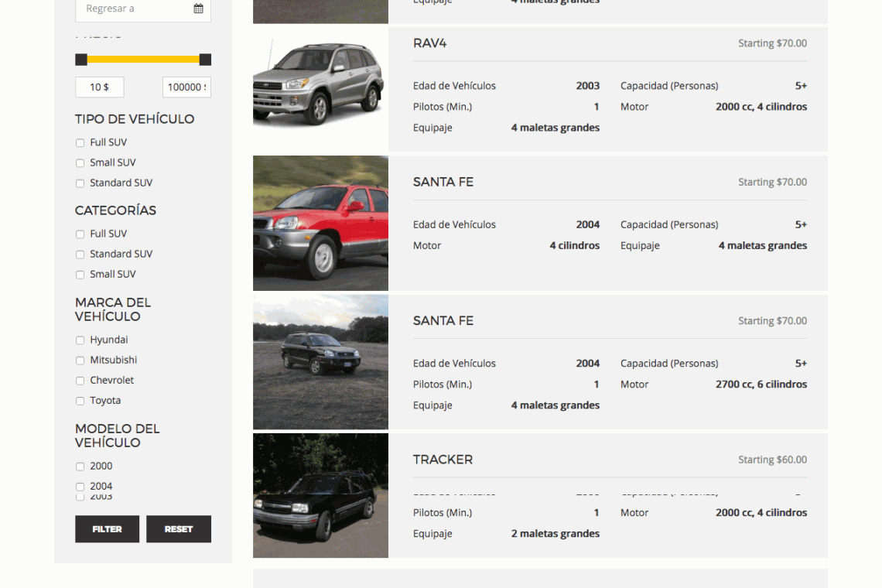Tick the Mitsubishi brand checkbox
Image resolution: width=882 pixels, height=588 pixels.
[x=80, y=361]
